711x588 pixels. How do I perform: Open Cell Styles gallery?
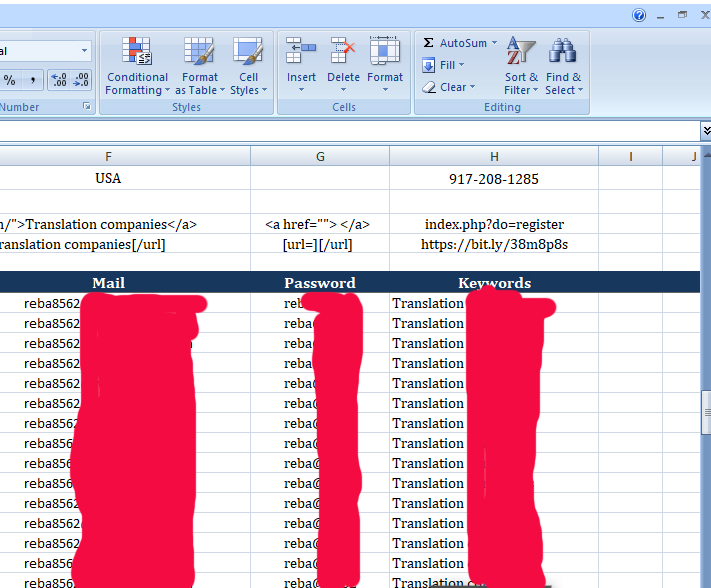[248, 66]
